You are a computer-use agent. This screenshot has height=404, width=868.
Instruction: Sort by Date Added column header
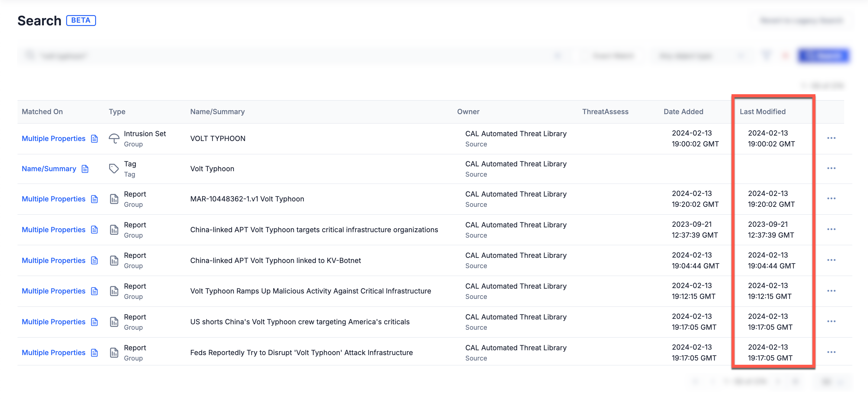tap(683, 111)
